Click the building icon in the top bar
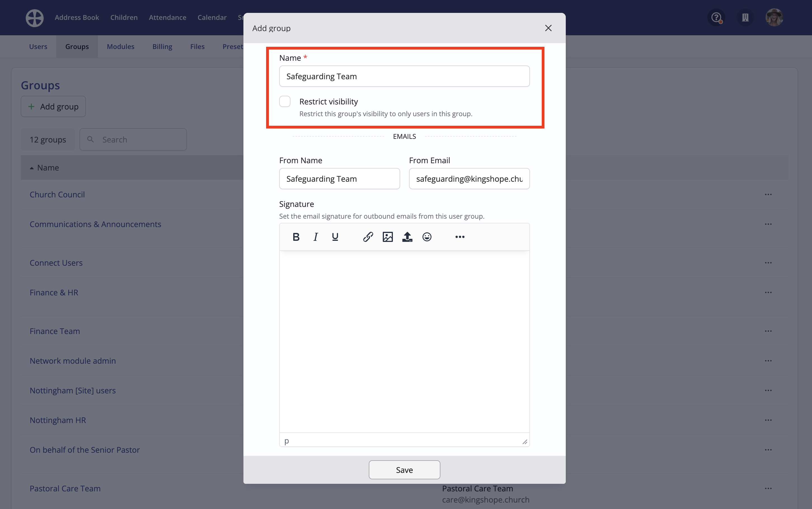The width and height of the screenshot is (812, 509). click(x=745, y=17)
